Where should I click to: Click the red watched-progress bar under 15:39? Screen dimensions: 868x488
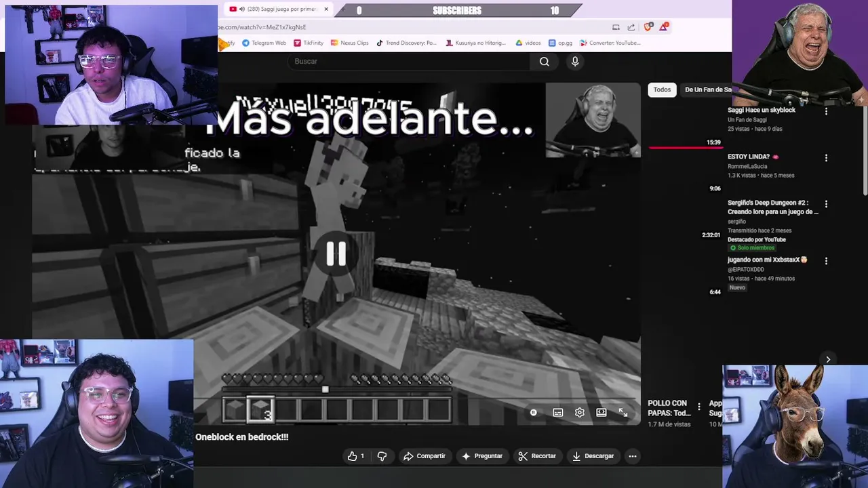[685, 147]
